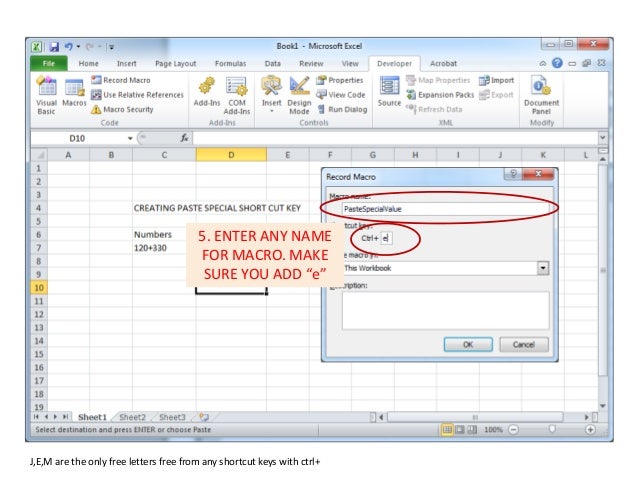
Task: Click OK in Record Macro dialog
Action: (468, 345)
